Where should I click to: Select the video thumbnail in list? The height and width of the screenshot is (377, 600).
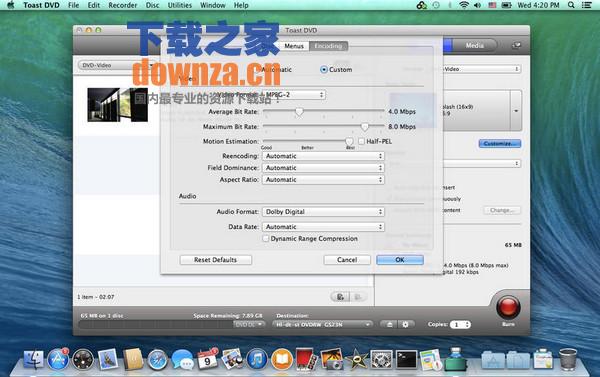click(117, 105)
